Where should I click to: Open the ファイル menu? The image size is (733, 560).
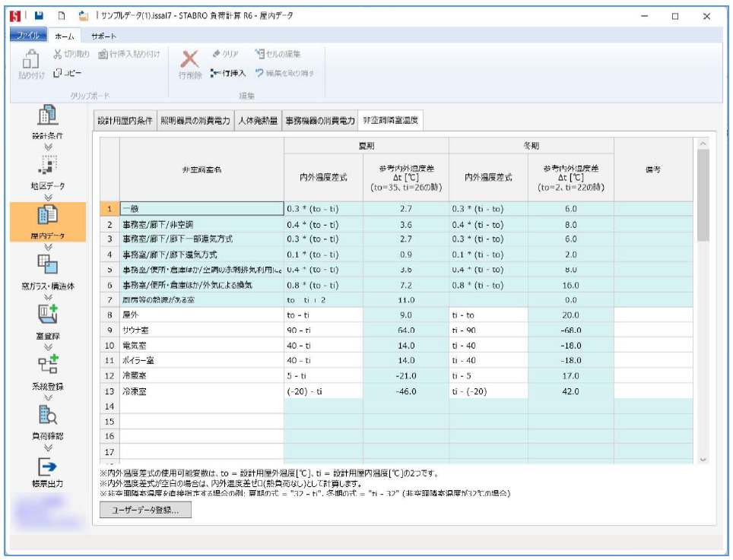pyautogui.click(x=27, y=36)
